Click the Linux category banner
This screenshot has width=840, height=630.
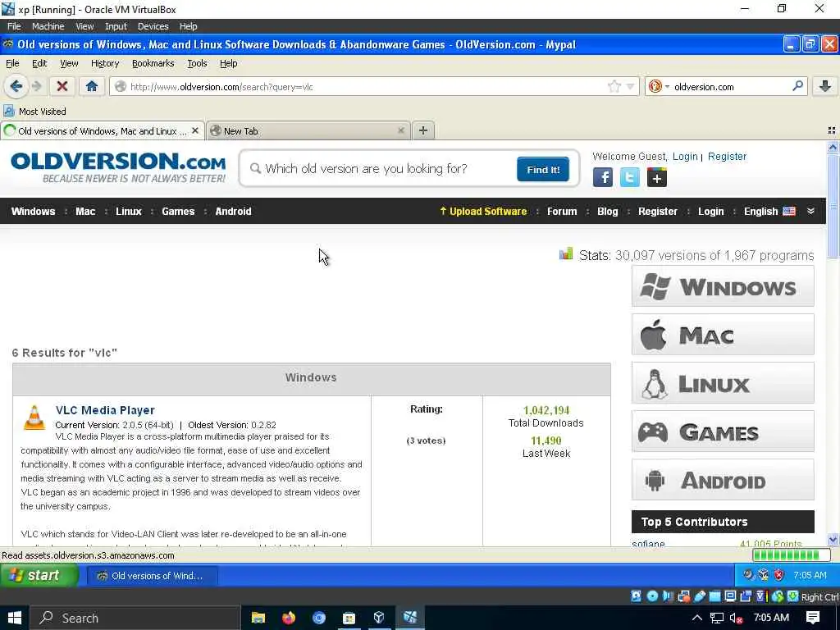[723, 383]
